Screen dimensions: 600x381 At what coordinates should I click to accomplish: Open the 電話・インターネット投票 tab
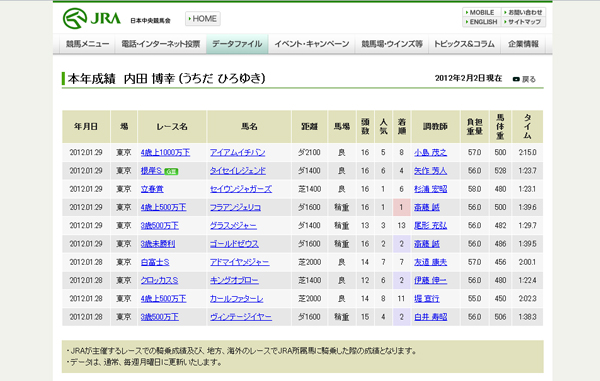161,44
